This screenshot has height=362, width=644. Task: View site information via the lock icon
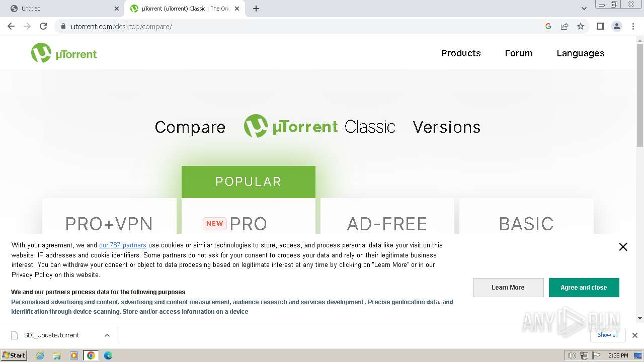click(63, 26)
